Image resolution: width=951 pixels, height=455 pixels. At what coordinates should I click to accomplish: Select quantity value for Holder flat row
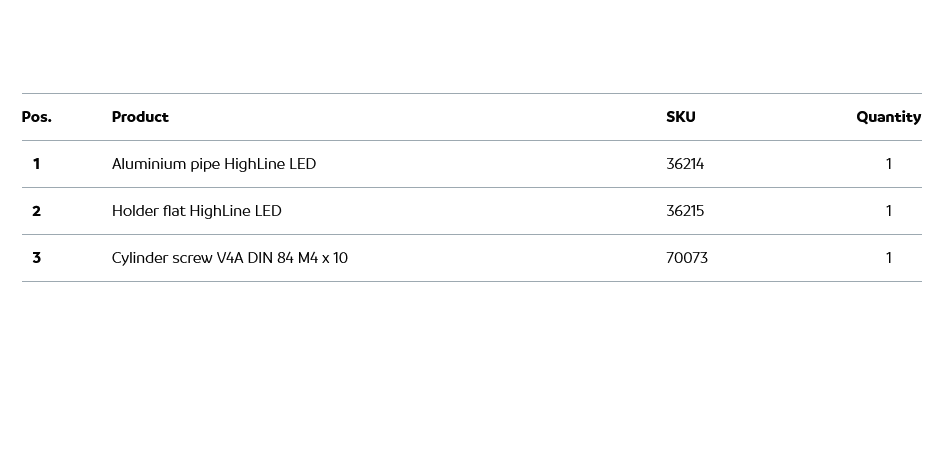(x=888, y=211)
